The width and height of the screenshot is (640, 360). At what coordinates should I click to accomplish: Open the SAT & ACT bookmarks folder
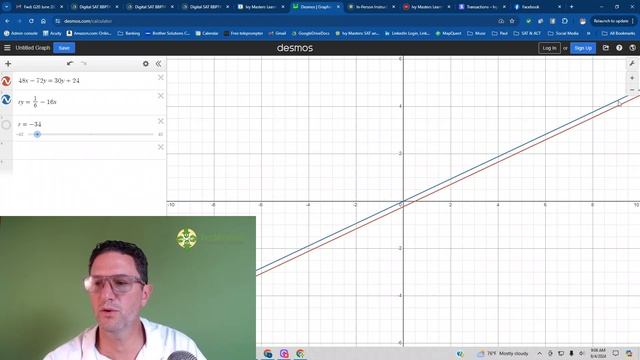[527, 33]
